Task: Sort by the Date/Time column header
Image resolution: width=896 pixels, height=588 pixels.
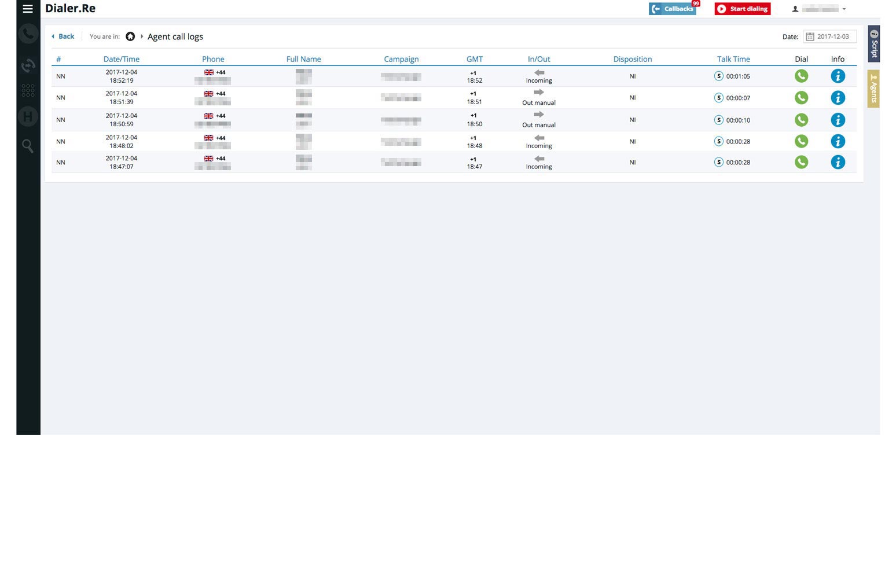Action: click(x=122, y=59)
